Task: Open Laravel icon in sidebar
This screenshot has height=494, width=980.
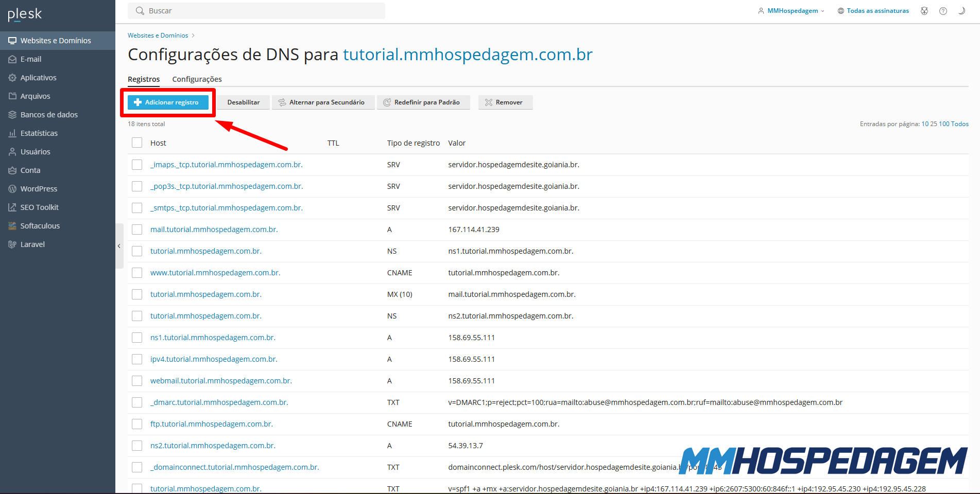Action: [x=12, y=244]
